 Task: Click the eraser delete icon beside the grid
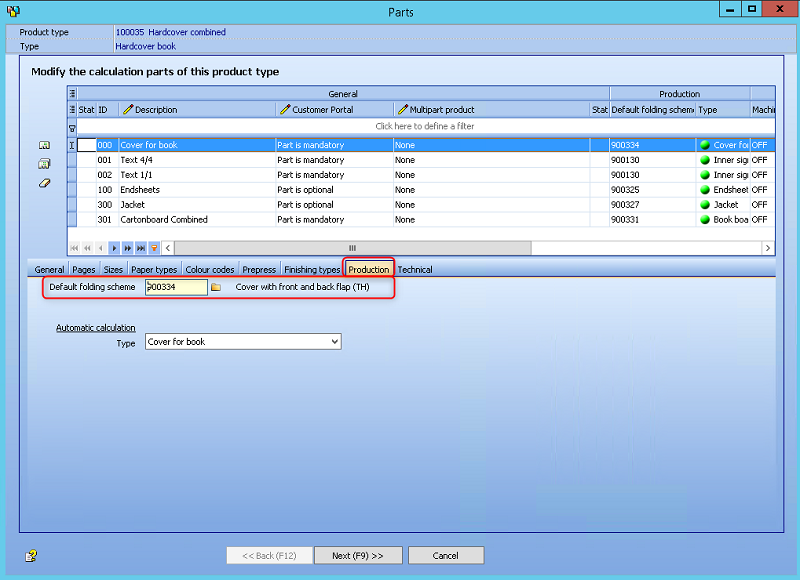pos(44,183)
